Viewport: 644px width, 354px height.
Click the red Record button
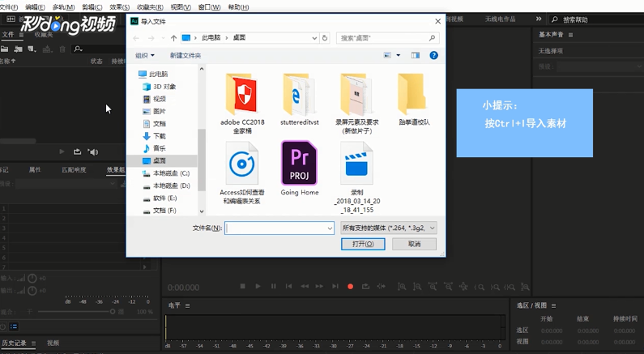tap(350, 287)
